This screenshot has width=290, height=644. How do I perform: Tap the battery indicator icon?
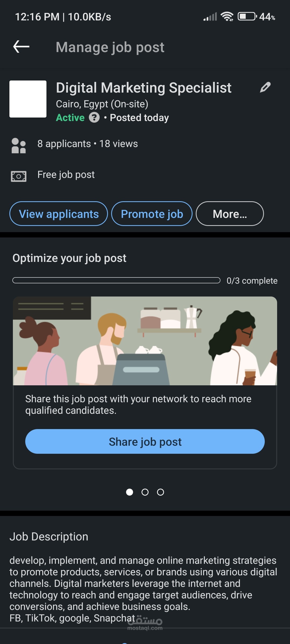247,17
